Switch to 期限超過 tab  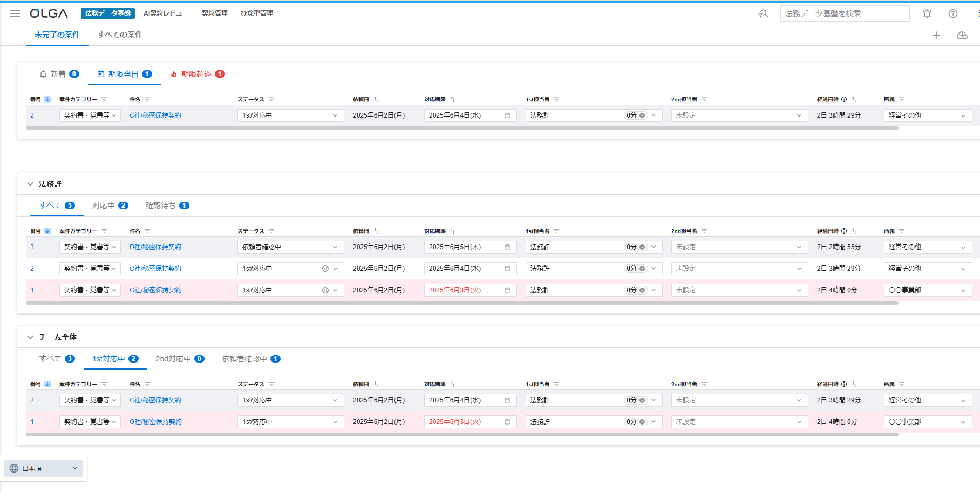click(198, 74)
